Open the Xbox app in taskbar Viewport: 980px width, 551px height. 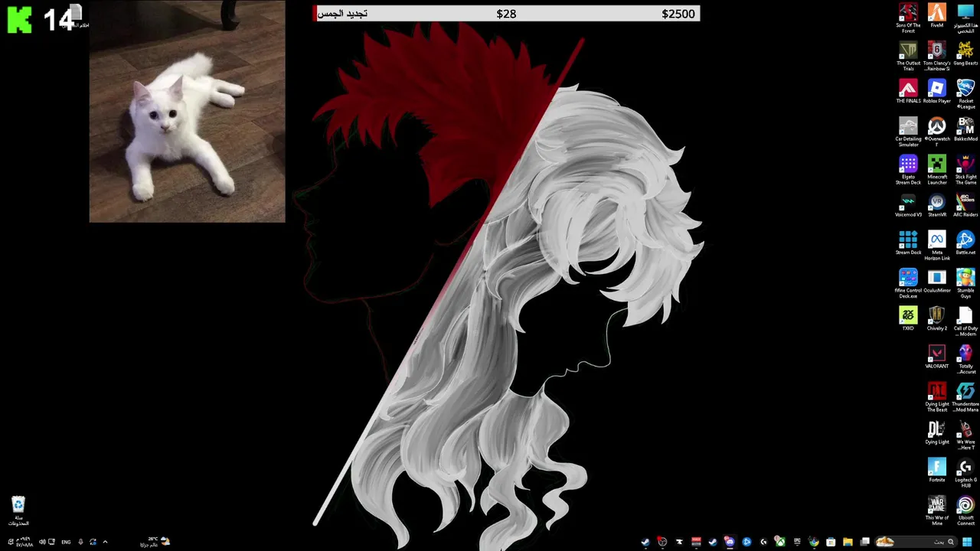click(780, 542)
